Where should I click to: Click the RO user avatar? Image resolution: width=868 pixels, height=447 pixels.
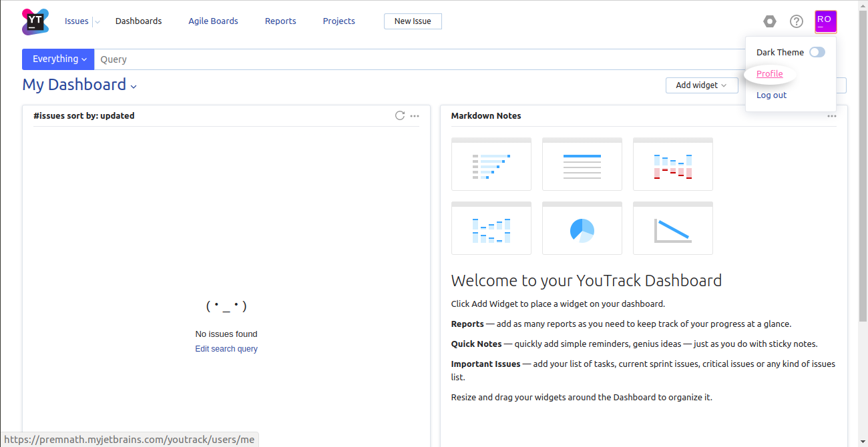click(x=825, y=21)
